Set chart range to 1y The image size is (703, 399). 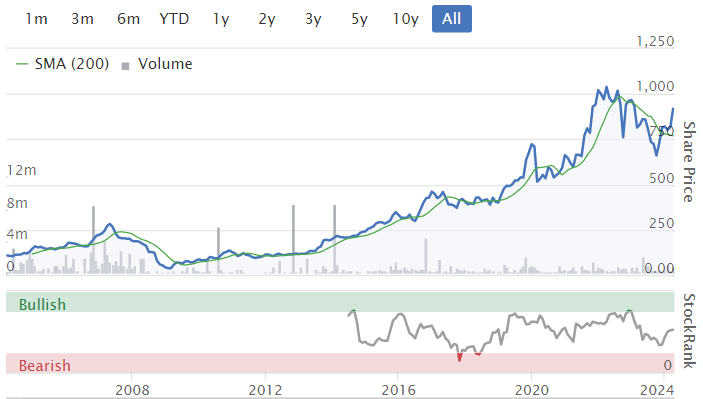pos(221,19)
